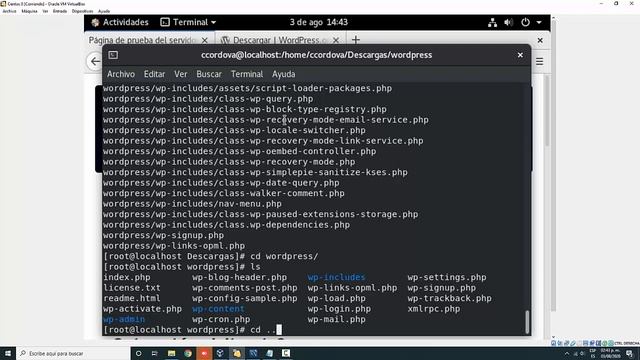The height and width of the screenshot is (360, 640).
Task: Click the browser page vertical scrollbar
Action: click(547, 110)
